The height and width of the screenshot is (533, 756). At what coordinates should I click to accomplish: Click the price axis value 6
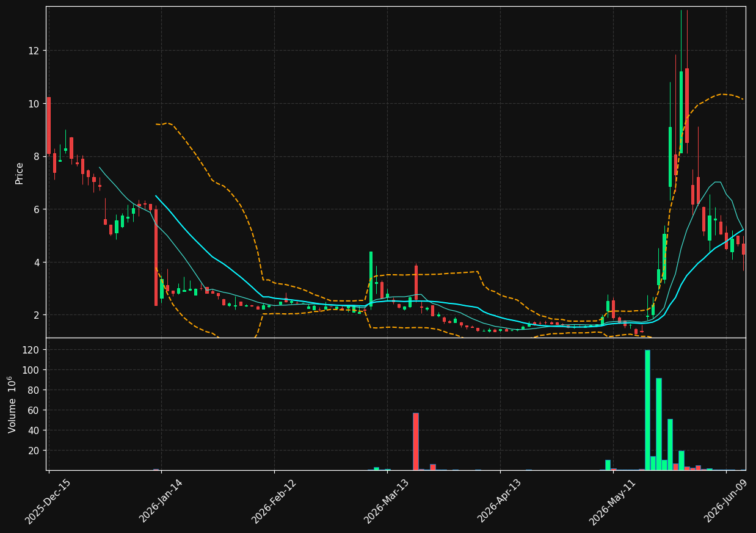38,209
